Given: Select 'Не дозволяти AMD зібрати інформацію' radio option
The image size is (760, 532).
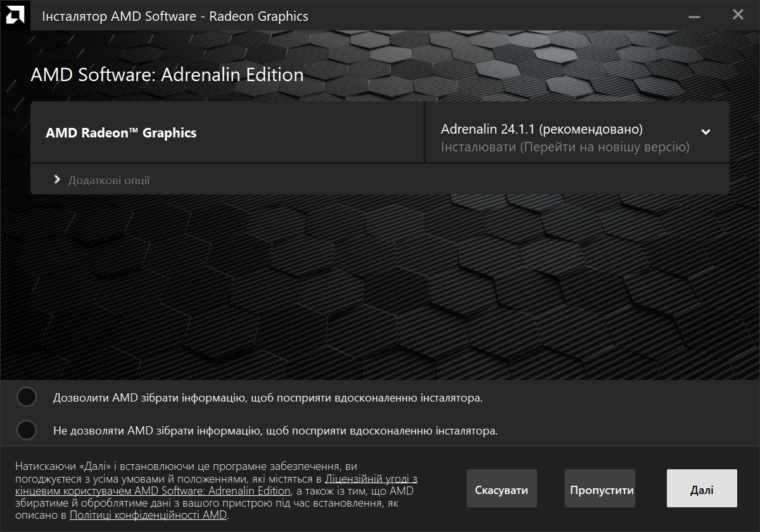Looking at the screenshot, I should click(27, 430).
